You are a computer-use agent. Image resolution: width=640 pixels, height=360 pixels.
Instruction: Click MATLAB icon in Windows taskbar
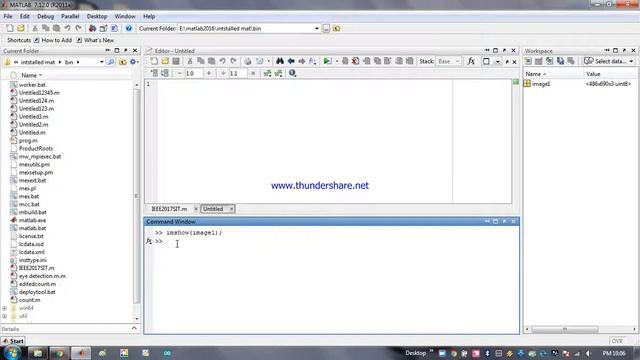click(x=81, y=353)
